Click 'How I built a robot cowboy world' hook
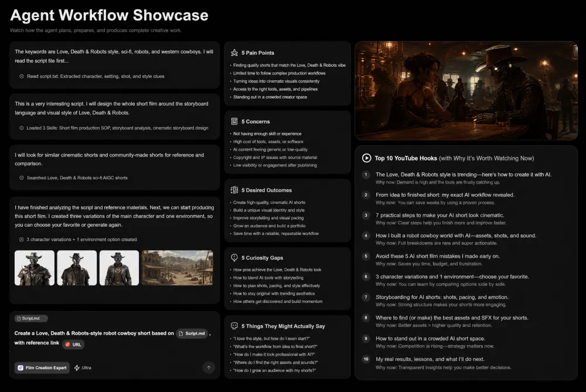The height and width of the screenshot is (392, 586). (x=456, y=236)
